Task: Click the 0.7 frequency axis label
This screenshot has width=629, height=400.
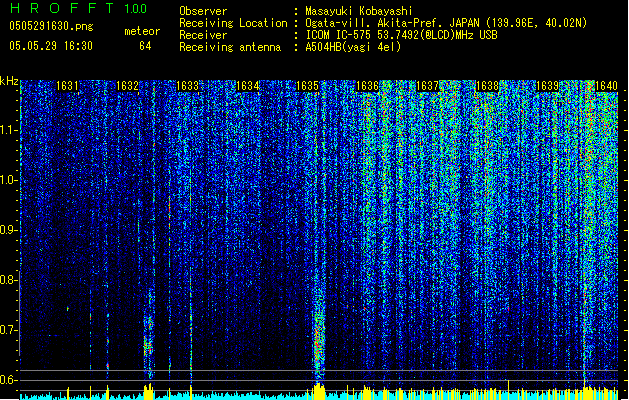Action: [8, 330]
